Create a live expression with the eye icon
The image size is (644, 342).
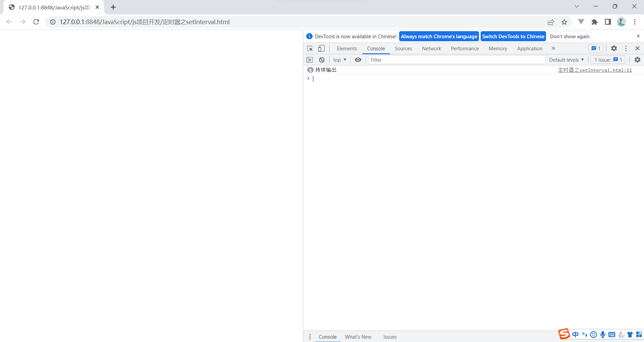point(358,60)
